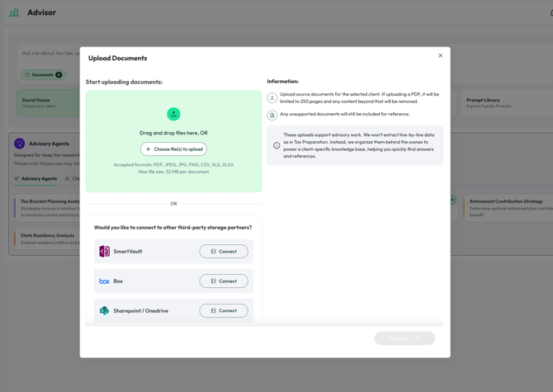Click the drag and drop upload area
Screen dimensions: 553x392
click(173, 141)
